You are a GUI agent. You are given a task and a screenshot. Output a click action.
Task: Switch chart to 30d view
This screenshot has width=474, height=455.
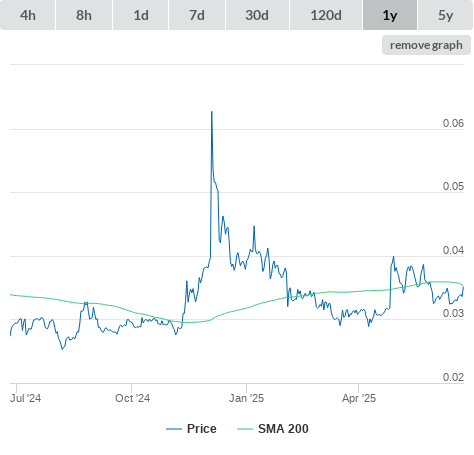pos(257,15)
